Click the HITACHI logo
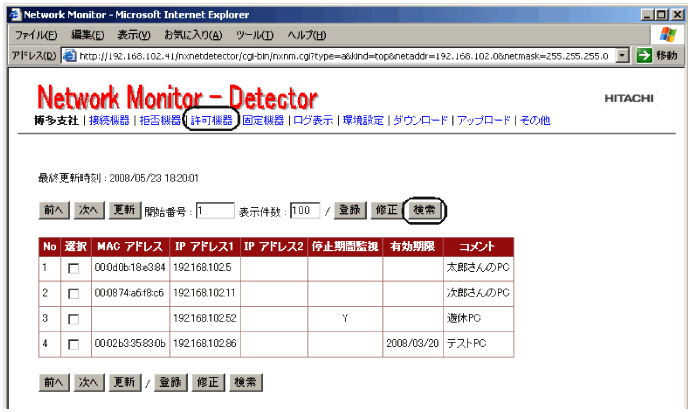The height and width of the screenshot is (412, 688). click(629, 98)
